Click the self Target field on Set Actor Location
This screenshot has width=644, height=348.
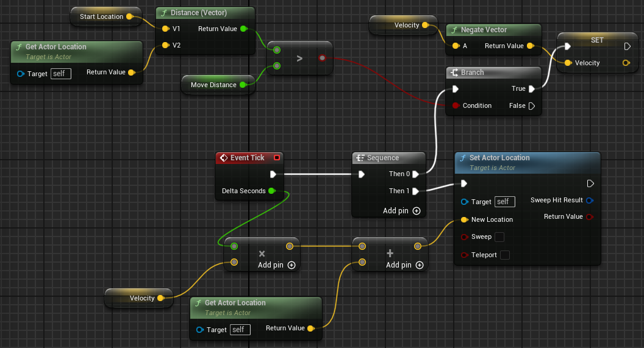(x=505, y=202)
